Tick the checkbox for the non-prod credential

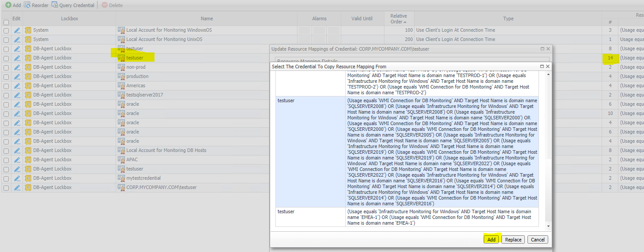pos(6,67)
